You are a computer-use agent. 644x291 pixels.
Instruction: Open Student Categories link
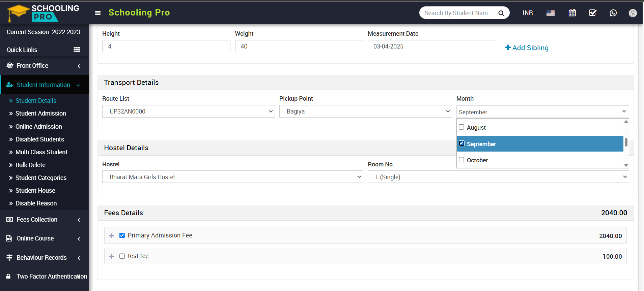tap(41, 178)
